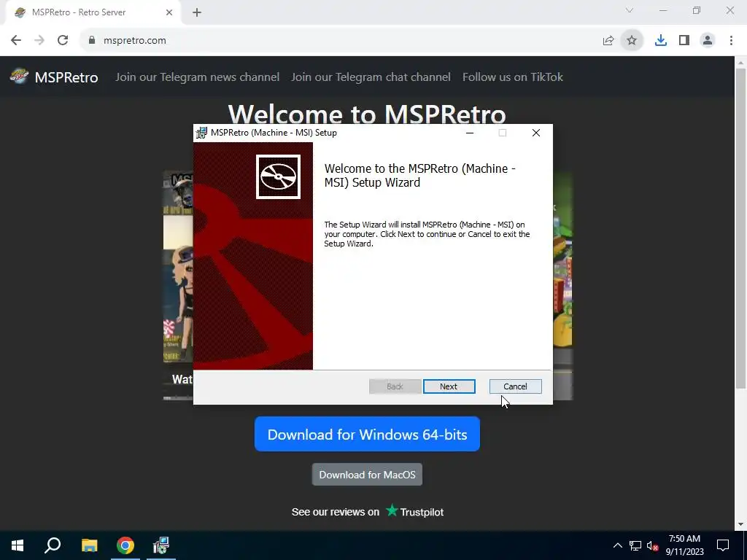Open Chrome tab search chevron
Image resolution: width=747 pixels, height=560 pixels.
pyautogui.click(x=630, y=10)
